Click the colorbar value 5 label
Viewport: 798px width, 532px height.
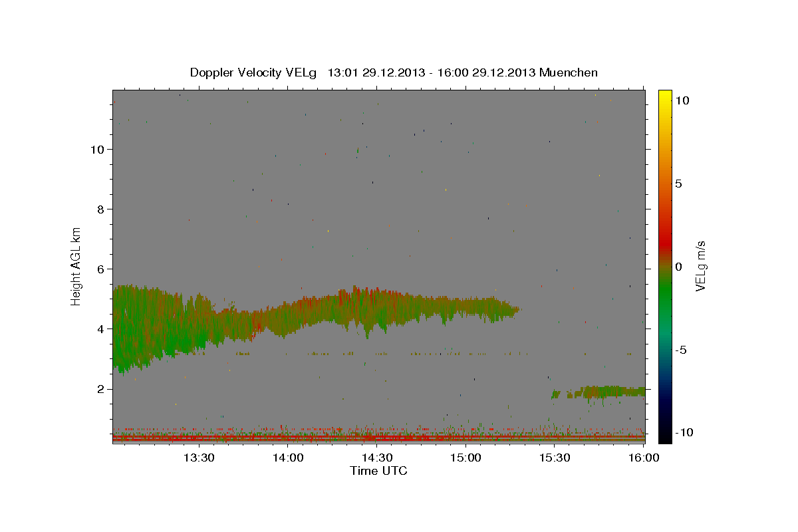[678, 184]
